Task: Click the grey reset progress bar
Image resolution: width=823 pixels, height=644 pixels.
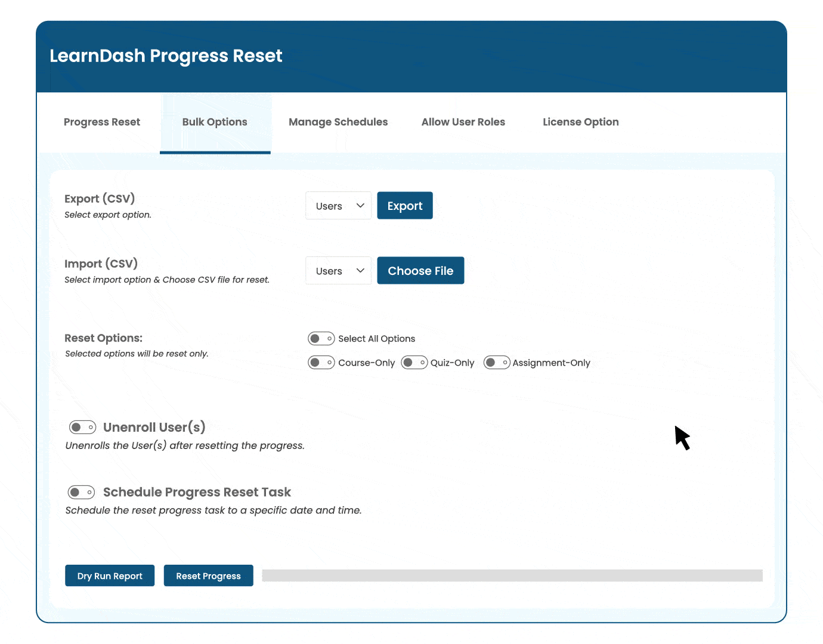Action: (x=512, y=575)
